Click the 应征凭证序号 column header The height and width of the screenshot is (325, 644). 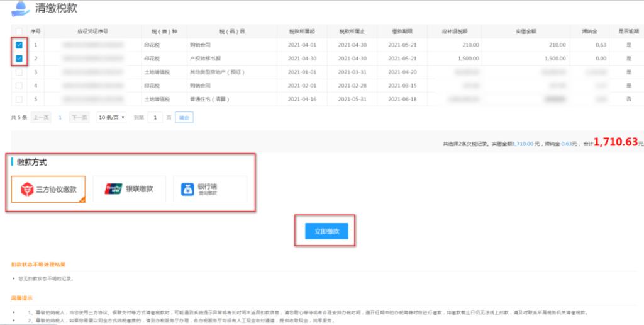point(92,31)
